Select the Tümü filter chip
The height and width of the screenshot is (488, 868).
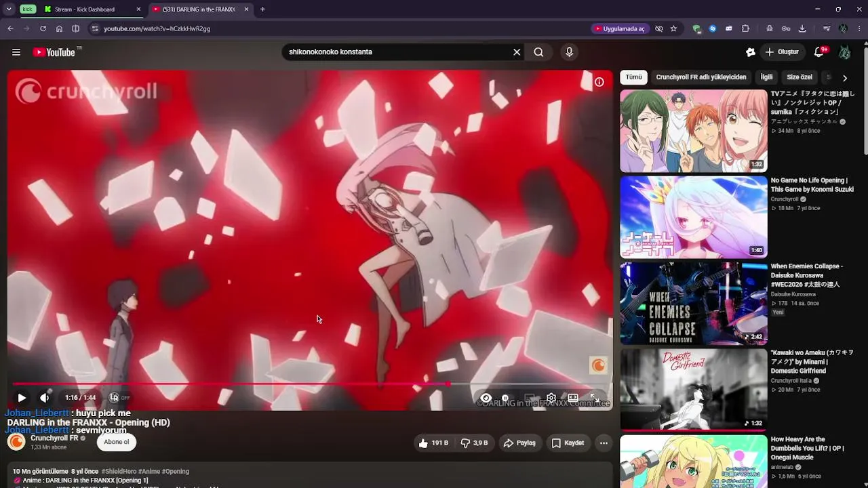tap(633, 77)
